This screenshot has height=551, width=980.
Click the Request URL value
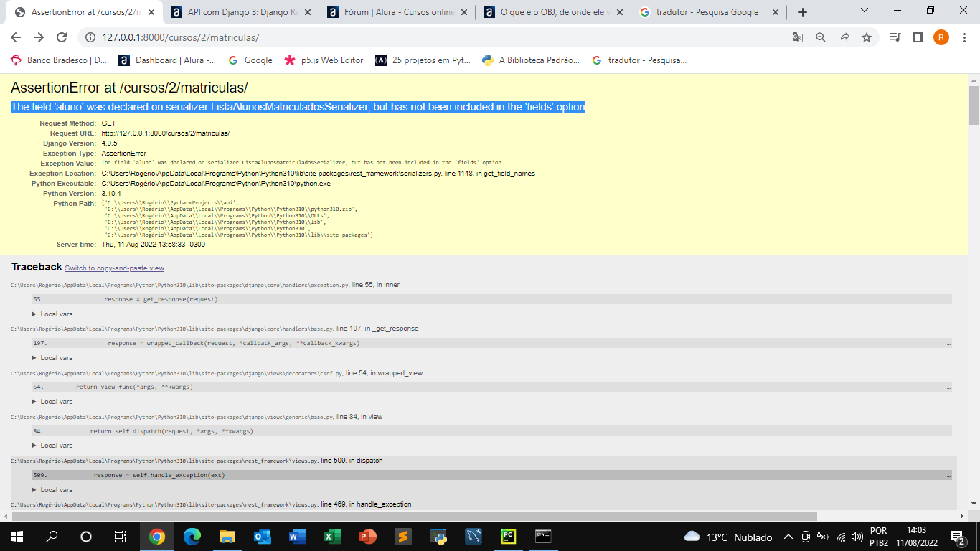(x=166, y=133)
